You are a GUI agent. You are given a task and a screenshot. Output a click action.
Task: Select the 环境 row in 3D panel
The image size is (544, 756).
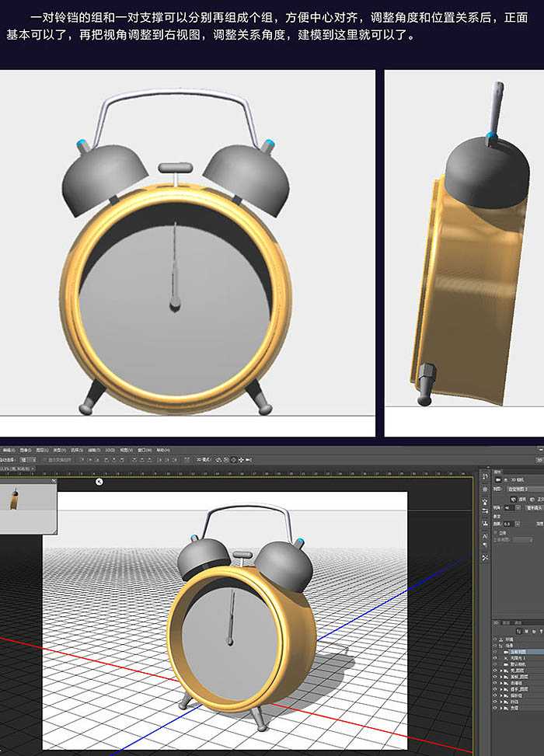[518, 639]
